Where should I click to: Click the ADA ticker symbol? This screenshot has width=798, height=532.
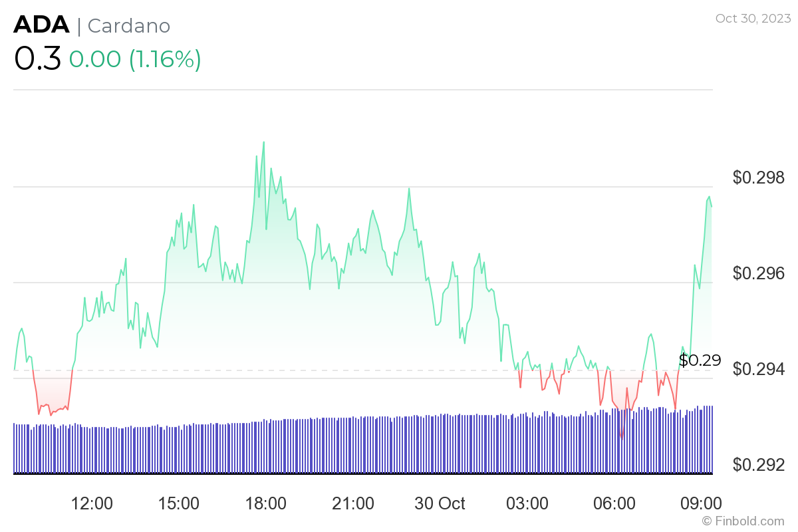tap(41, 25)
